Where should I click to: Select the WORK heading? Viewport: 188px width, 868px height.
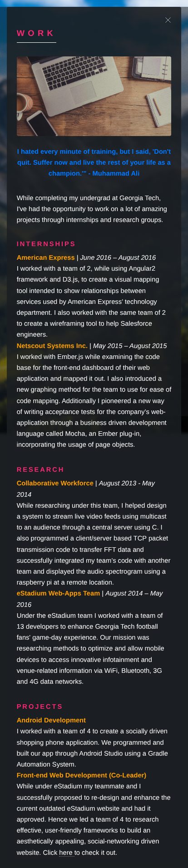36,33
